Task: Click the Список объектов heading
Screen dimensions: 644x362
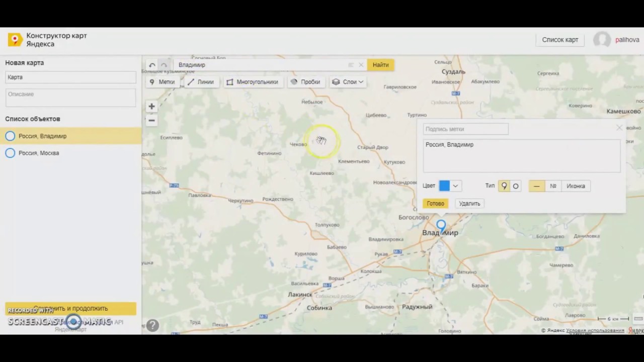Action: [33, 119]
